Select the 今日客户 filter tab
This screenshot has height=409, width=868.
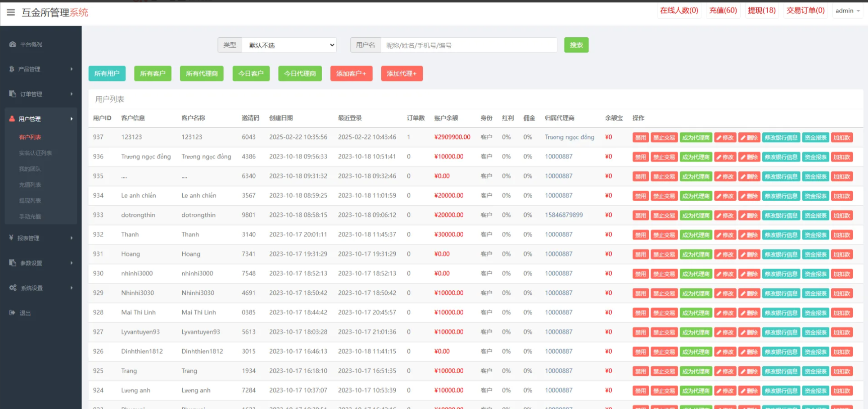tap(251, 73)
